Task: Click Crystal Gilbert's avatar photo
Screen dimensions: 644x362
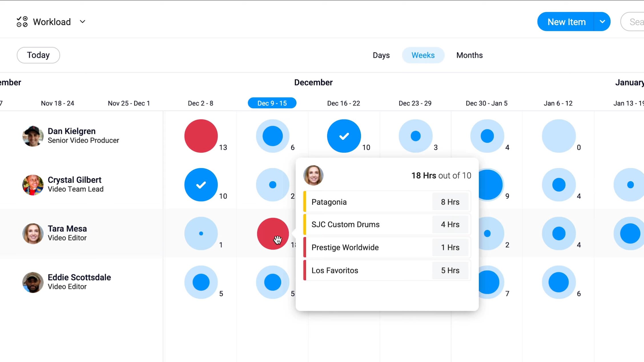Action: coord(33,185)
